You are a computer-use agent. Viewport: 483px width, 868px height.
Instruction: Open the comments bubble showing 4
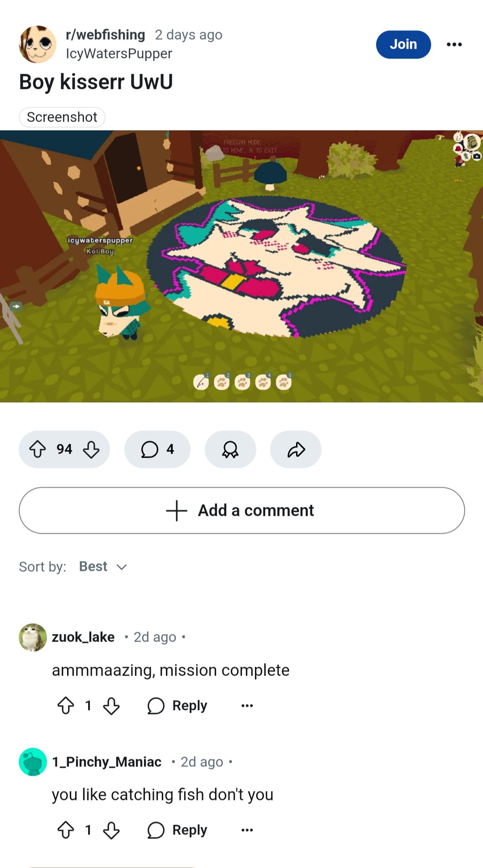coord(157,449)
